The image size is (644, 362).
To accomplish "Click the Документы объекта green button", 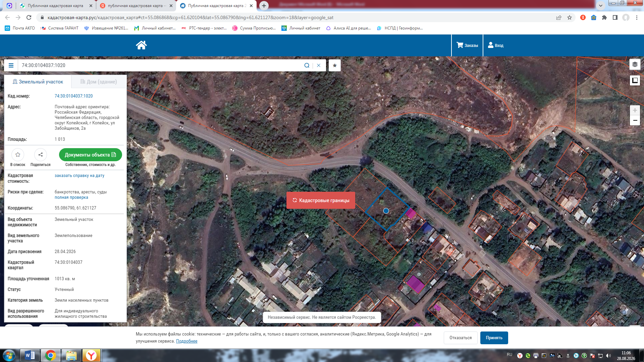I will click(90, 155).
